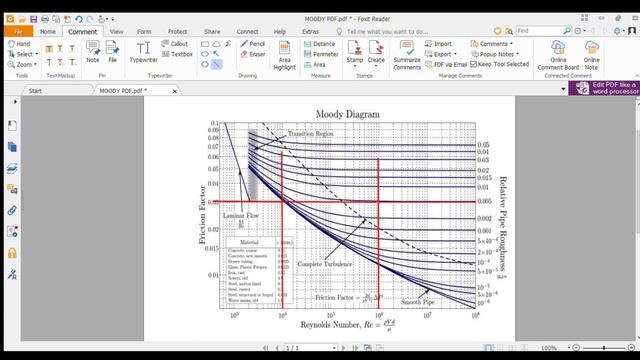The image size is (640, 360).
Task: Close the MOODY PDF.pdf tab
Action: [175, 91]
